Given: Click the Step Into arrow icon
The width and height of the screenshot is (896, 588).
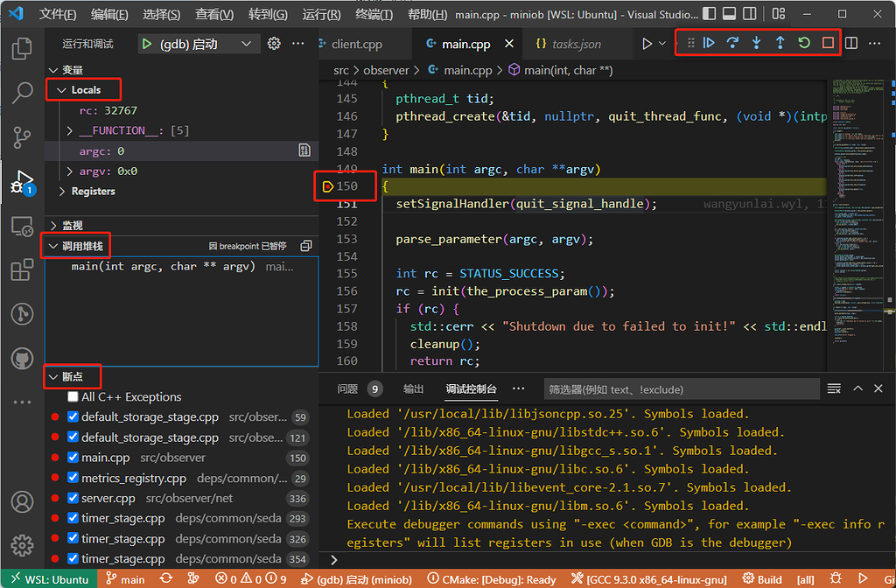Looking at the screenshot, I should click(757, 43).
